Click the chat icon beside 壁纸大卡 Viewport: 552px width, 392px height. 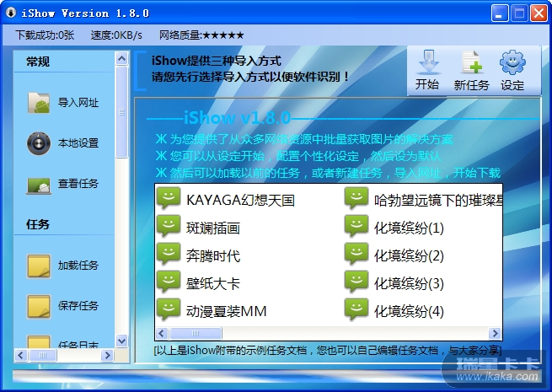169,282
